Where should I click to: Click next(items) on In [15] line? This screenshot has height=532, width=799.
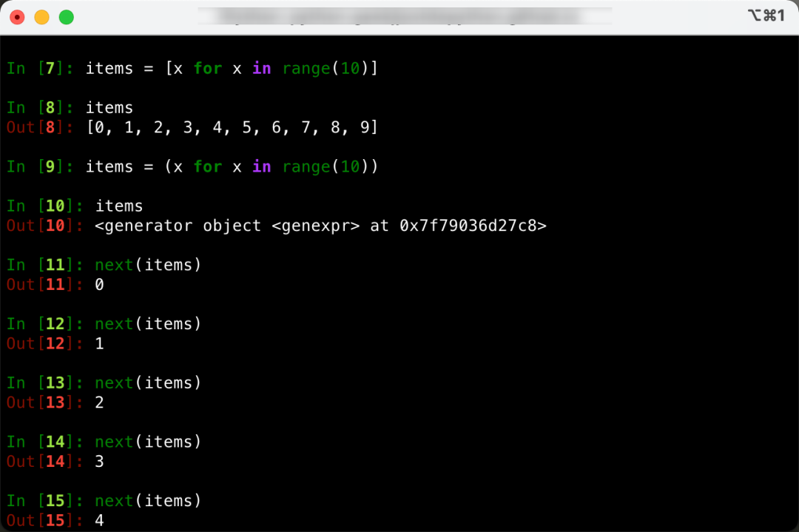[148, 501]
